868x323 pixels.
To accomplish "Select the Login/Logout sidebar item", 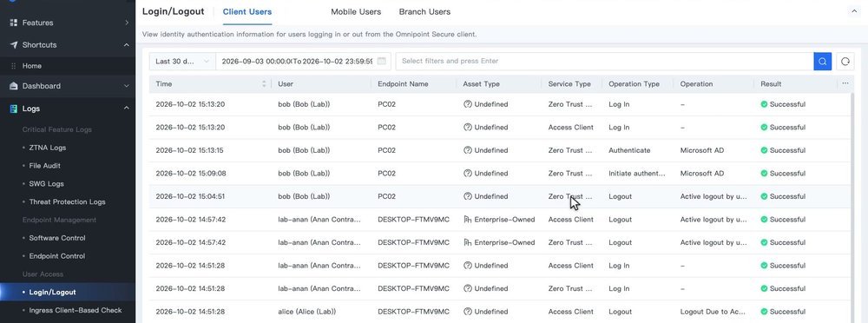I will click(53, 292).
